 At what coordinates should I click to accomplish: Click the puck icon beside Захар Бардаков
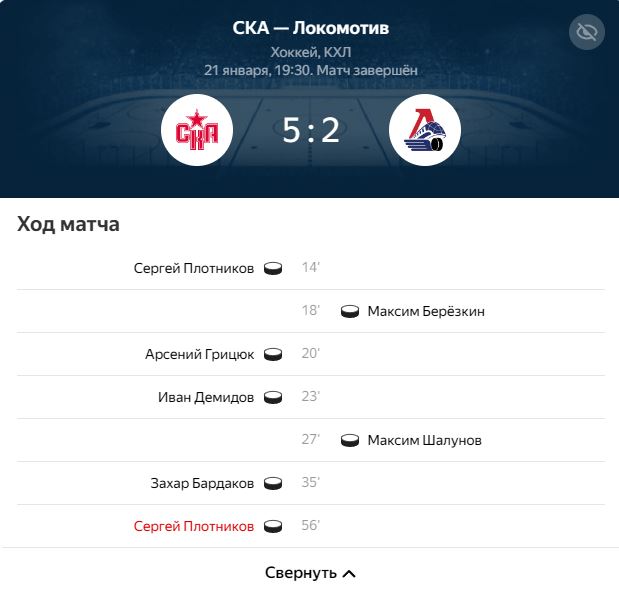tap(273, 483)
